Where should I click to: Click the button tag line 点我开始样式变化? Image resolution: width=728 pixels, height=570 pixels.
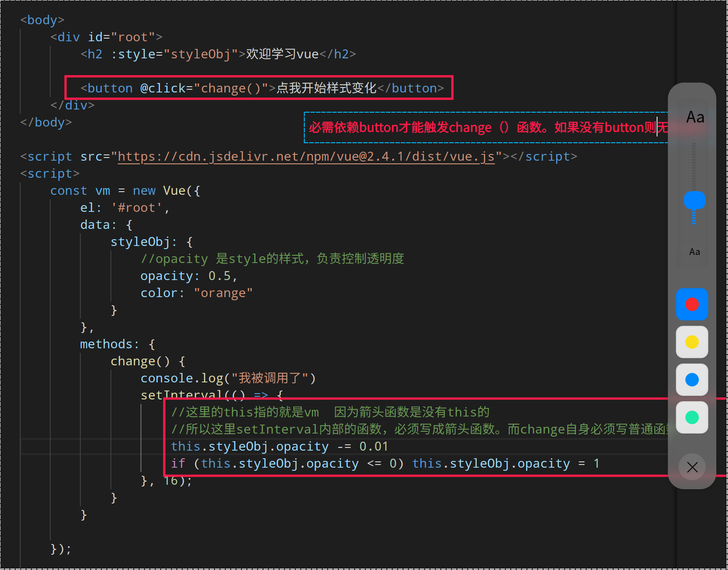click(262, 88)
